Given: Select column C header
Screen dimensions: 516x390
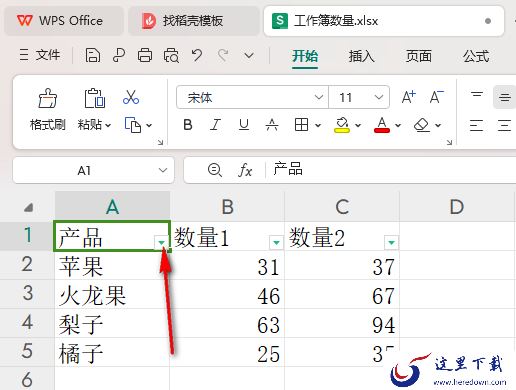Looking at the screenshot, I should [x=342, y=207].
